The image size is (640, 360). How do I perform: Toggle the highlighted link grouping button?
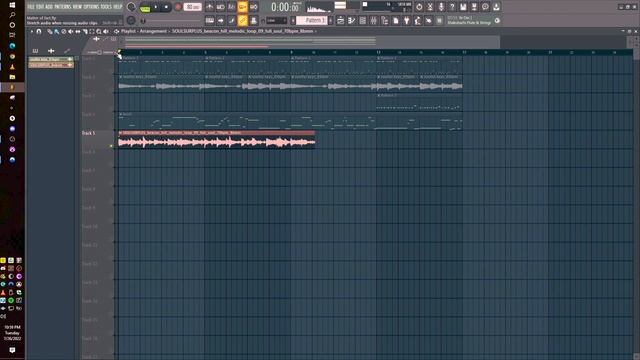click(242, 20)
